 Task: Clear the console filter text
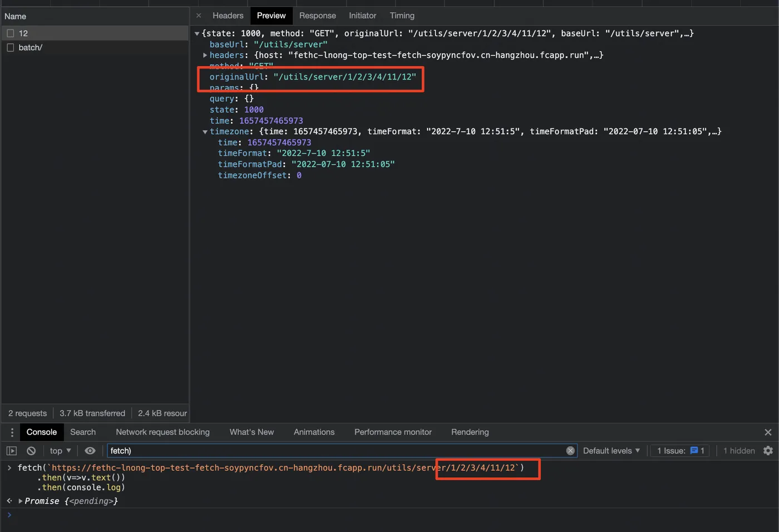click(570, 451)
